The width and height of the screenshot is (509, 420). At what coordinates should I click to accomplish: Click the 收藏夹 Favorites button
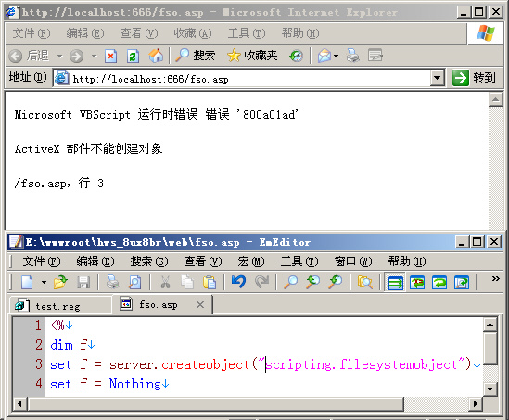pyautogui.click(x=252, y=56)
